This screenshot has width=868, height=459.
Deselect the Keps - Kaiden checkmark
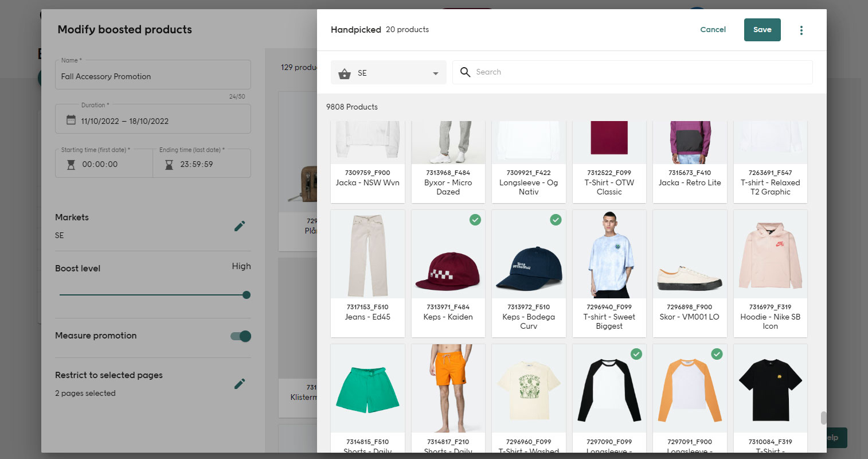(x=475, y=220)
